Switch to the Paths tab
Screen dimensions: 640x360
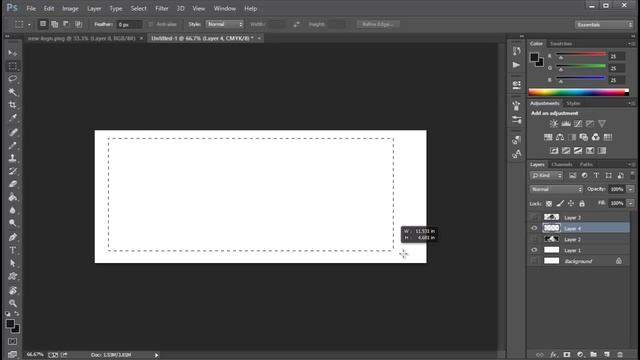point(586,164)
